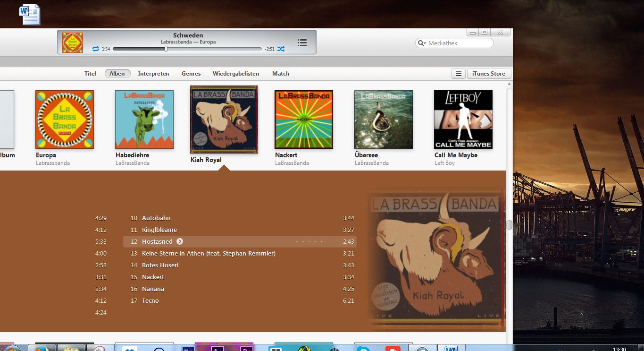This screenshot has height=351, width=644.
Task: Select the Nackert album cover
Action: (304, 120)
